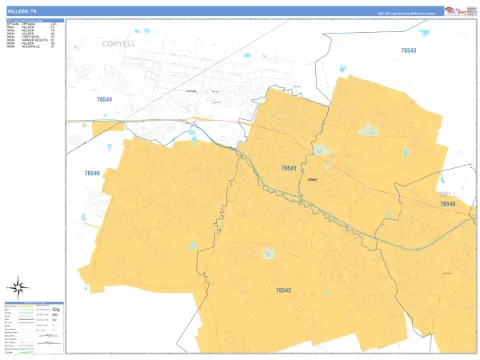Click the green line swatch at the legend bottom
The height and width of the screenshot is (360, 480).
[26, 352]
